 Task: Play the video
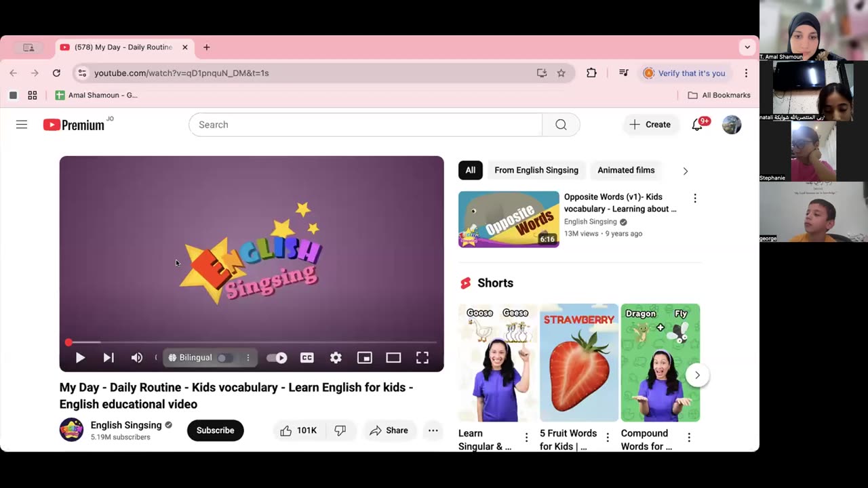point(80,358)
